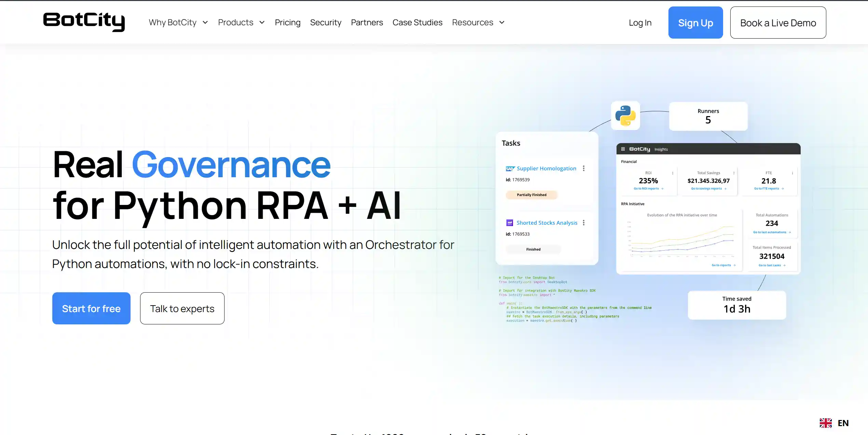Screen dimensions: 868x435
Task: Click the chart icon beside Shorted Stocks Analysis
Action: (x=510, y=222)
